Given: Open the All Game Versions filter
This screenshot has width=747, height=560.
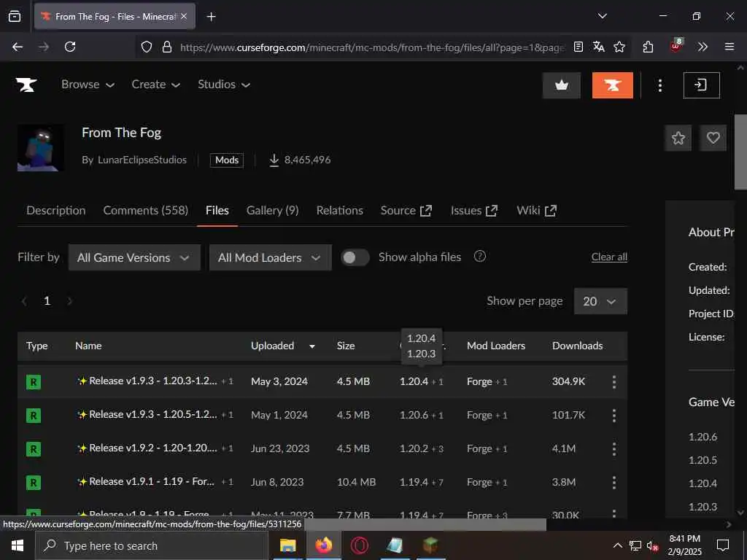Looking at the screenshot, I should coord(134,257).
